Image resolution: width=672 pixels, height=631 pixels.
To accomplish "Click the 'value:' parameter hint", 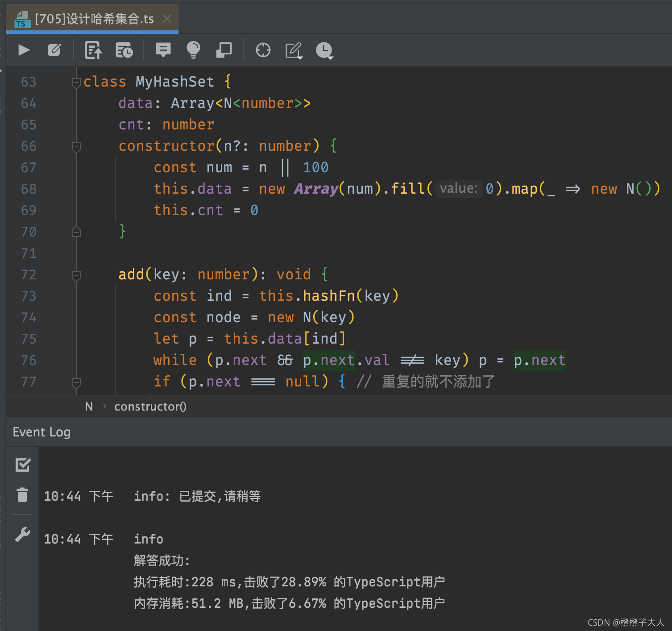I will tap(459, 189).
